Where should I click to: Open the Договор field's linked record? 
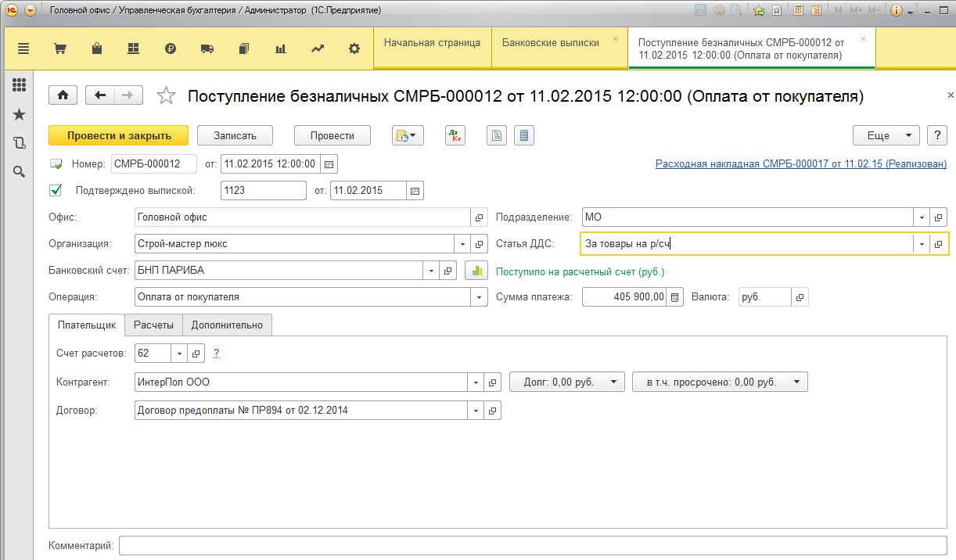coord(492,410)
